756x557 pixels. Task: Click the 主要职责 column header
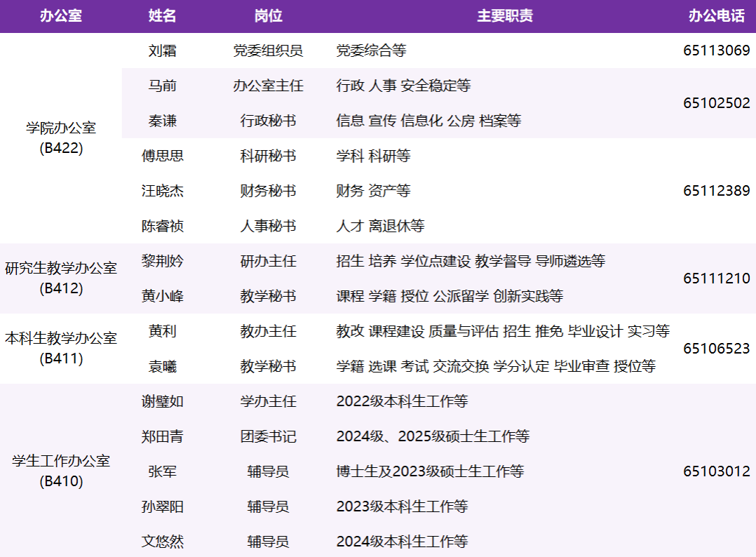pos(504,16)
